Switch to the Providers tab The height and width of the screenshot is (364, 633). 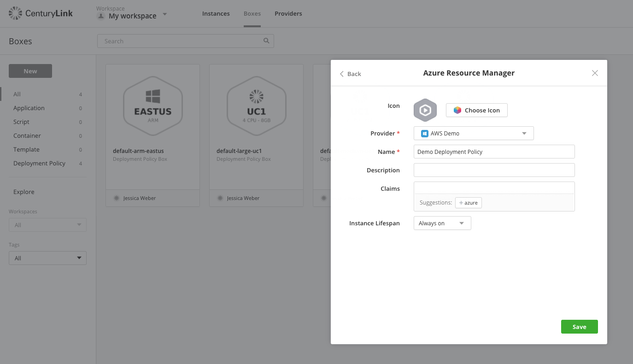tap(288, 13)
